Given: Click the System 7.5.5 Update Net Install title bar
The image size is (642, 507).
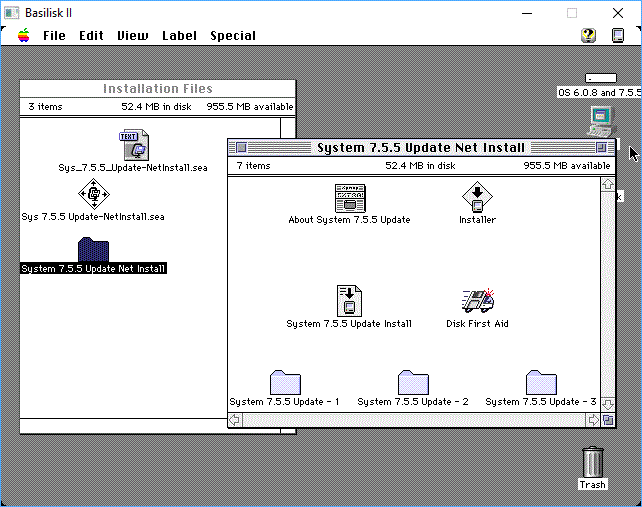Looking at the screenshot, I should pyautogui.click(x=421, y=147).
